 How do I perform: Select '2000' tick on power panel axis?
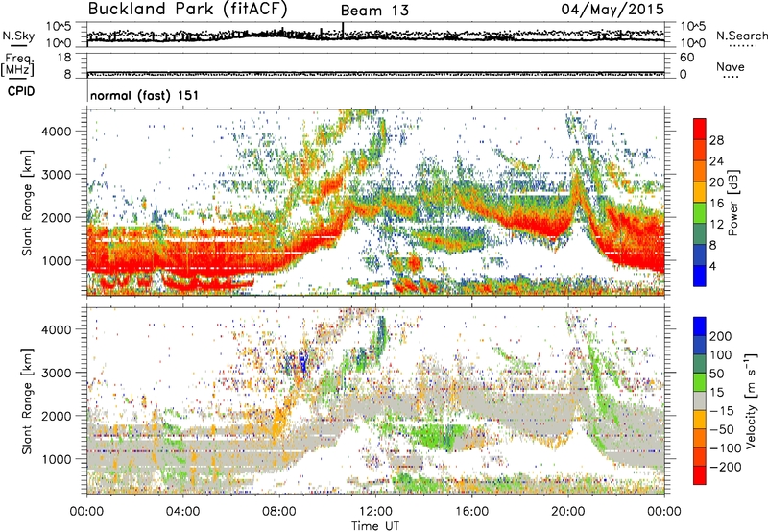point(57,217)
